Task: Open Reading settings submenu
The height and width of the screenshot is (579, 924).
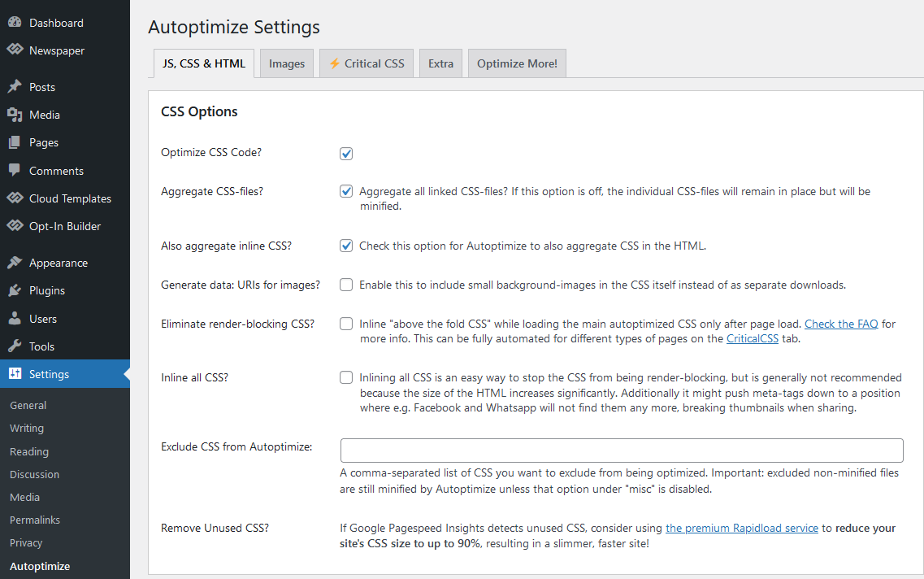Action: coord(29,451)
